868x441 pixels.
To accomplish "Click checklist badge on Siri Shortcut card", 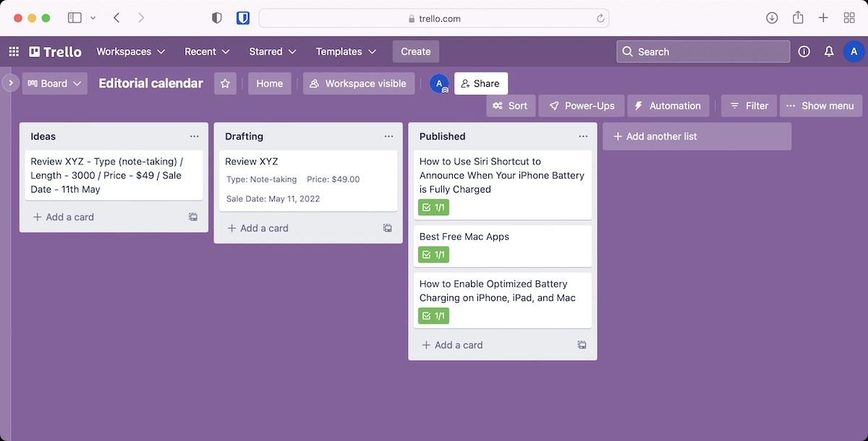I will tap(433, 208).
